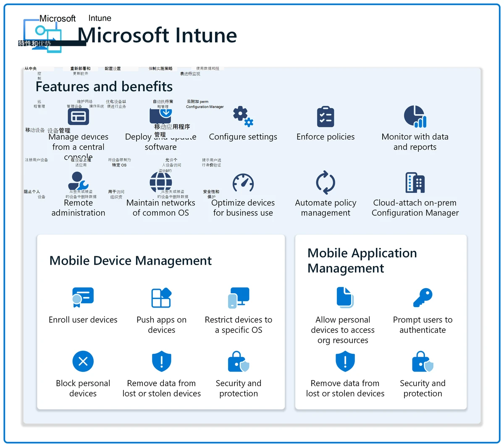Click the Cloud-attach Configuration Manager building icon
This screenshot has height=447, width=504.
[x=415, y=183]
